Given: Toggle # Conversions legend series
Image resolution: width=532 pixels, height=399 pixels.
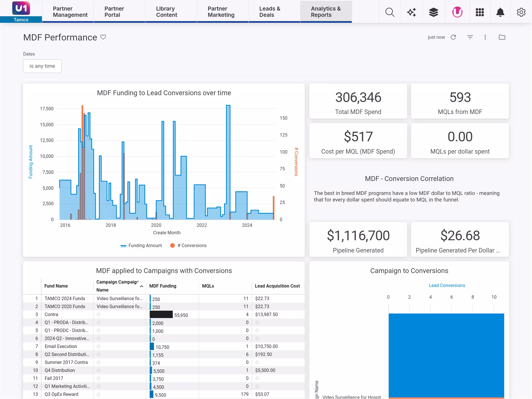Looking at the screenshot, I should [x=188, y=246].
